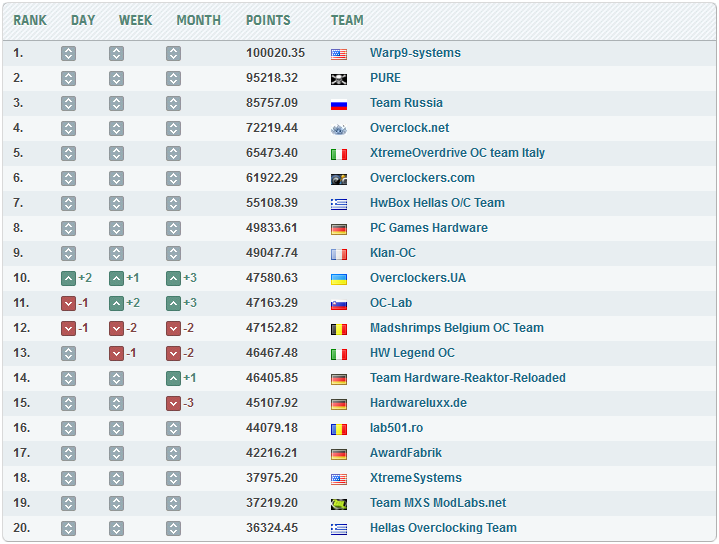Click the Team MXS ModLabs.net logo icon
This screenshot has width=719, height=544.
339,504
